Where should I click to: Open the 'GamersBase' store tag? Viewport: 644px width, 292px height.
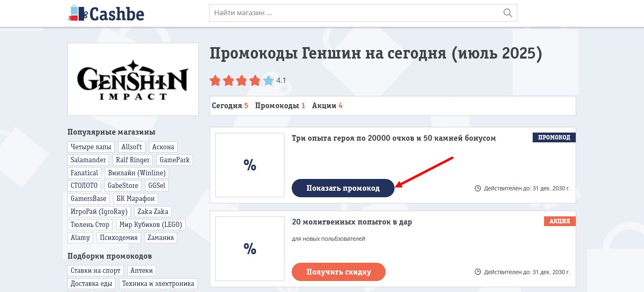click(x=89, y=198)
